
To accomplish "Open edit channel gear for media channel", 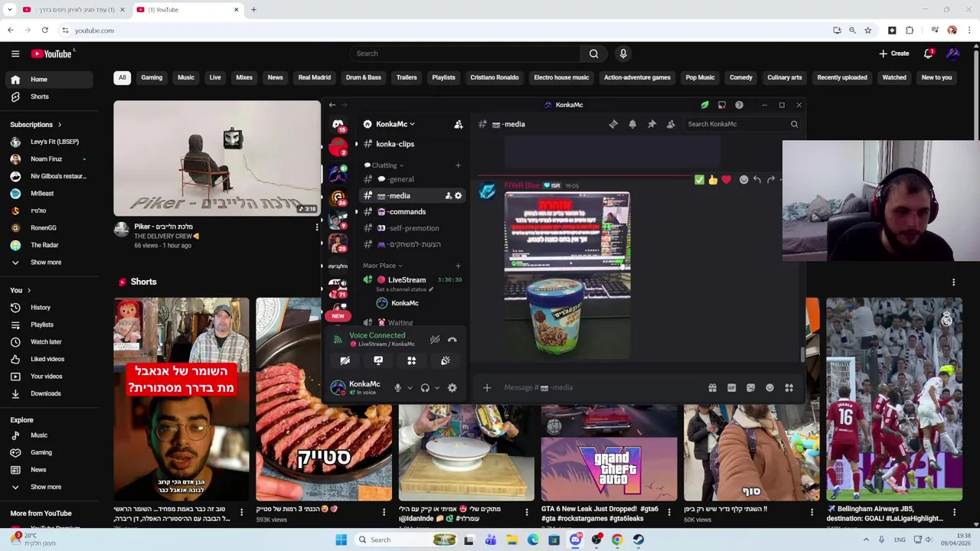I will (459, 196).
